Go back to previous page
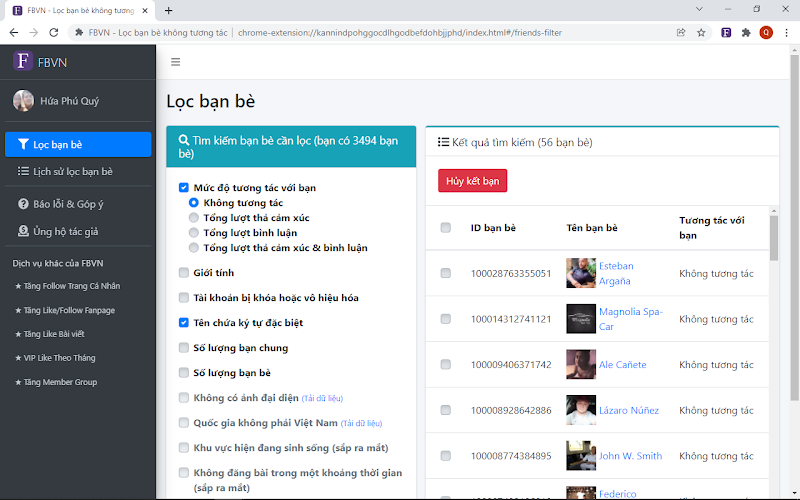The width and height of the screenshot is (800, 500). [14, 33]
